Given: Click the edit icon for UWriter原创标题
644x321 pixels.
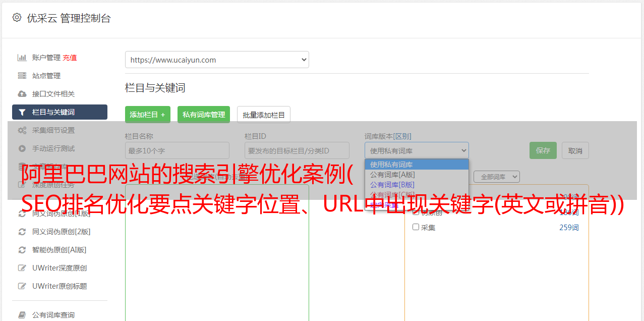Looking at the screenshot, I should pos(22,286).
